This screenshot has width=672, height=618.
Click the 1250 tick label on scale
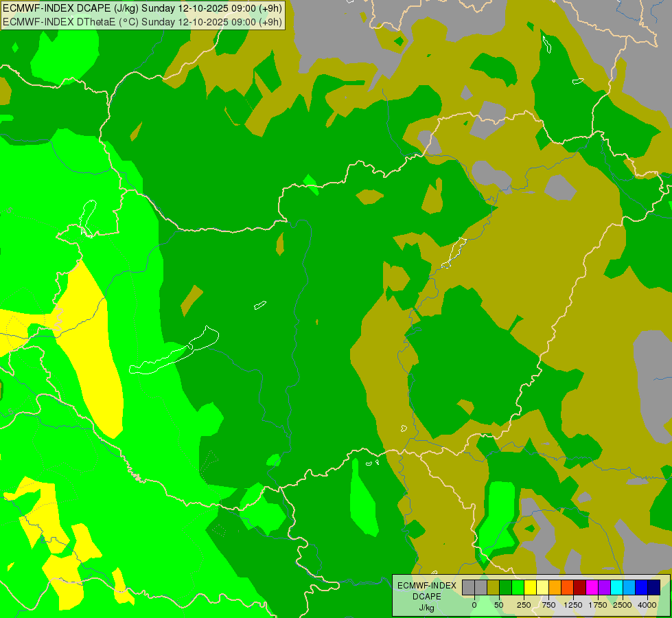tap(573, 605)
